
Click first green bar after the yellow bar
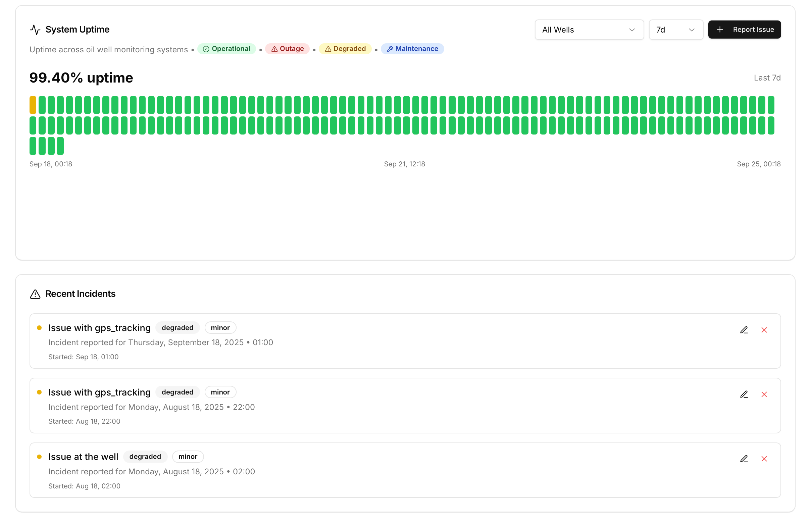click(42, 105)
